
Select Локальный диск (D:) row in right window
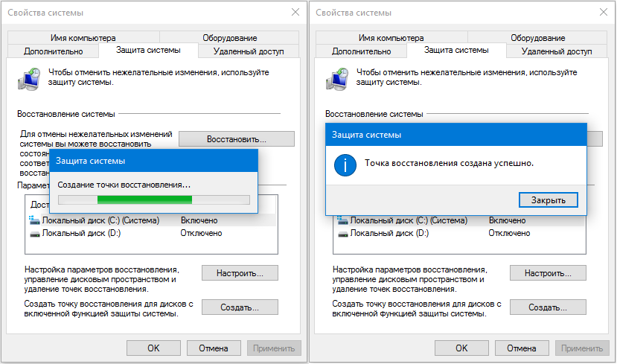click(389, 234)
